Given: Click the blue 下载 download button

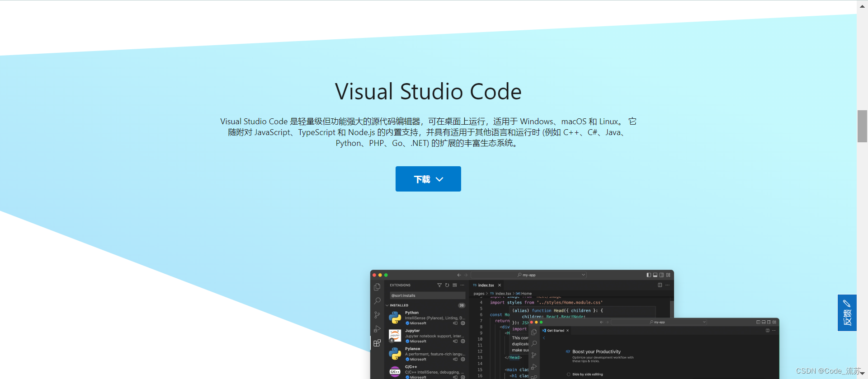Looking at the screenshot, I should point(428,179).
